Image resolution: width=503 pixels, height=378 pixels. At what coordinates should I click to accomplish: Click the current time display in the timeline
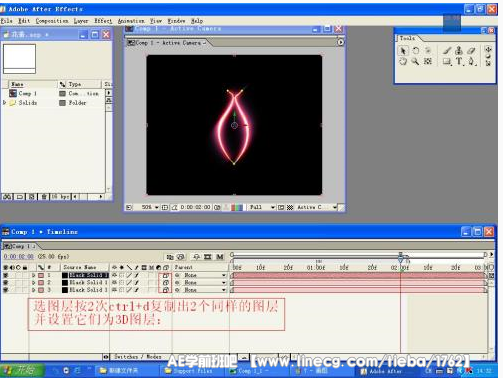19,257
